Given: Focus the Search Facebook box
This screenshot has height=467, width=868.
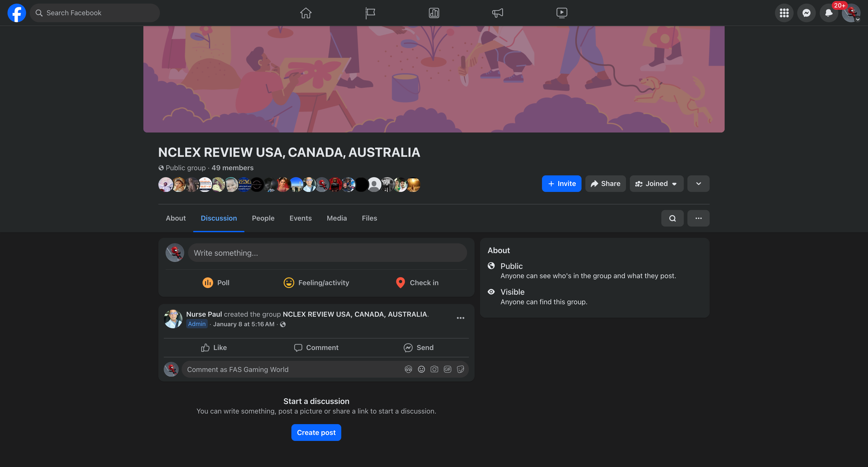Looking at the screenshot, I should click(x=95, y=13).
